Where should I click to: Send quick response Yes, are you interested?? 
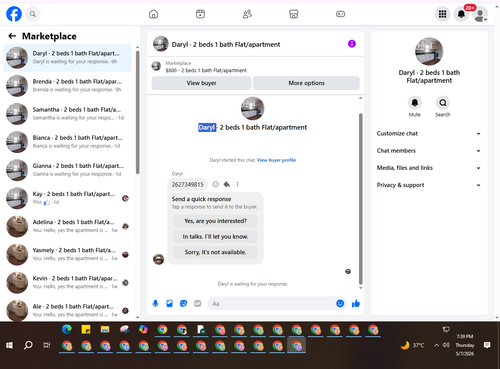click(x=215, y=221)
